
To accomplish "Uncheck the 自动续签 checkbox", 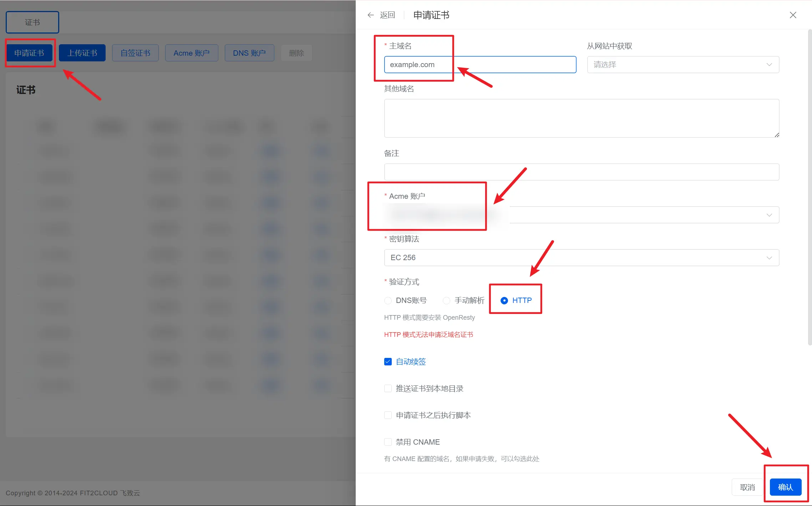I will (x=388, y=362).
